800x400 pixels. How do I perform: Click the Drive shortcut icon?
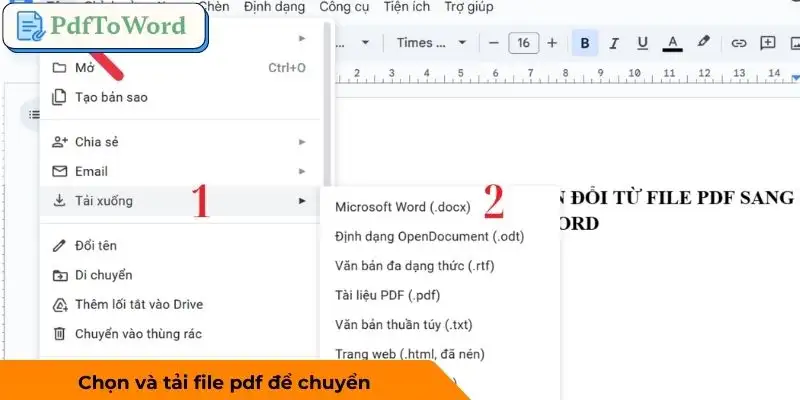pyautogui.click(x=60, y=305)
